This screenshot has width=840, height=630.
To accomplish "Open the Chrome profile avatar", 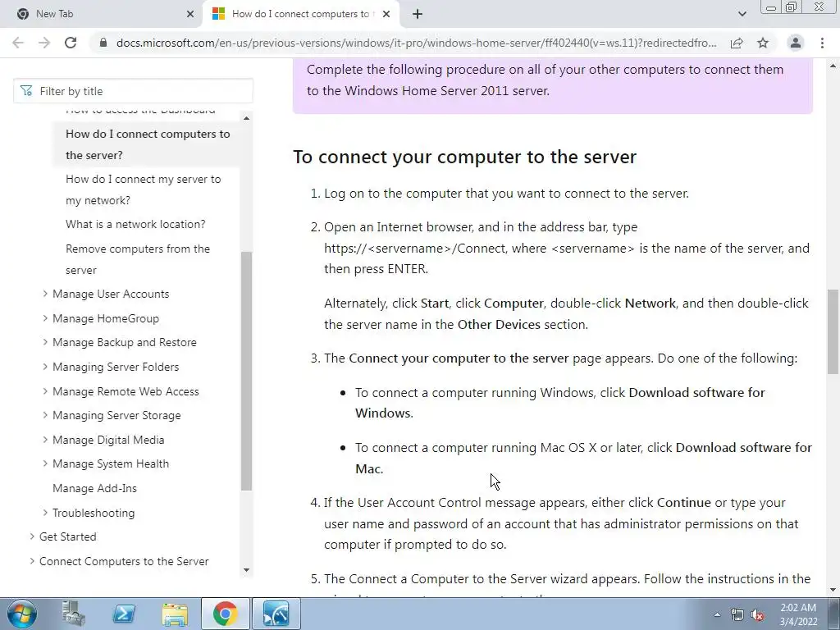I will (x=796, y=43).
